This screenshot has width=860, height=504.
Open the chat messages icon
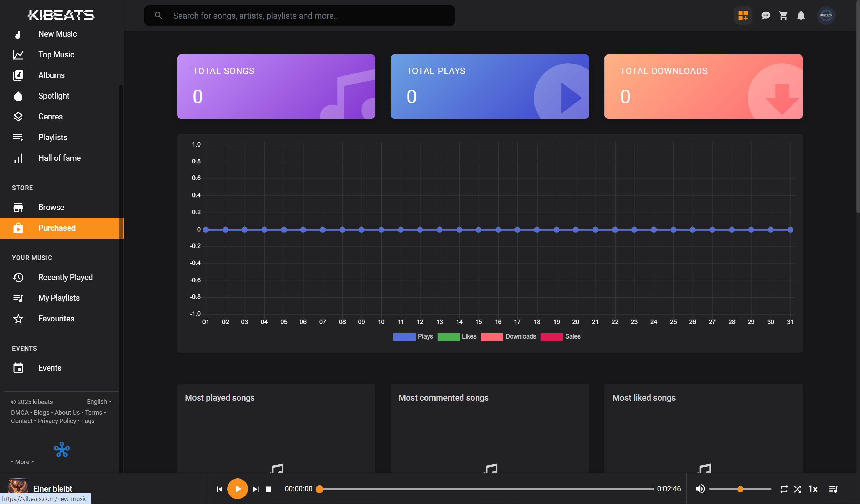(766, 16)
